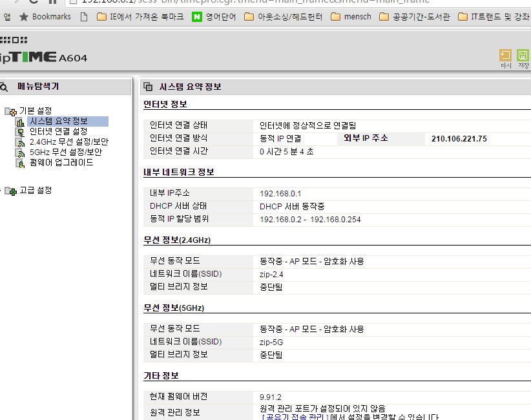Screen dimensions: 531x420
Task: Click the text 인터넷에 정상적으로 연결됨
Action: (308, 125)
